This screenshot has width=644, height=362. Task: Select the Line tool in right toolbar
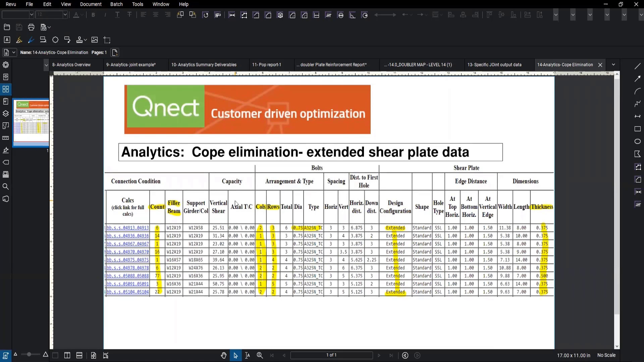coord(638,66)
